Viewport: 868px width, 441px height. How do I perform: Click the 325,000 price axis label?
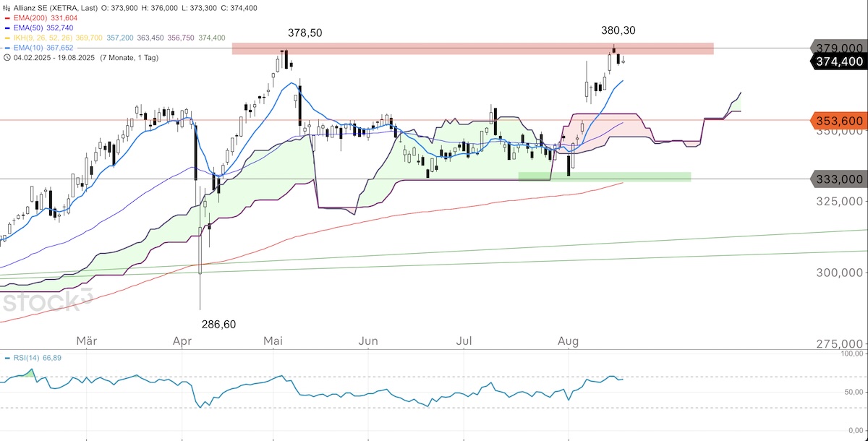click(840, 200)
